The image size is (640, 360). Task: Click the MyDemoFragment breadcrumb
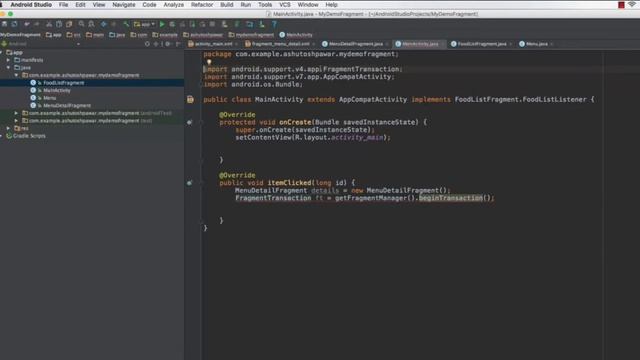(20, 35)
